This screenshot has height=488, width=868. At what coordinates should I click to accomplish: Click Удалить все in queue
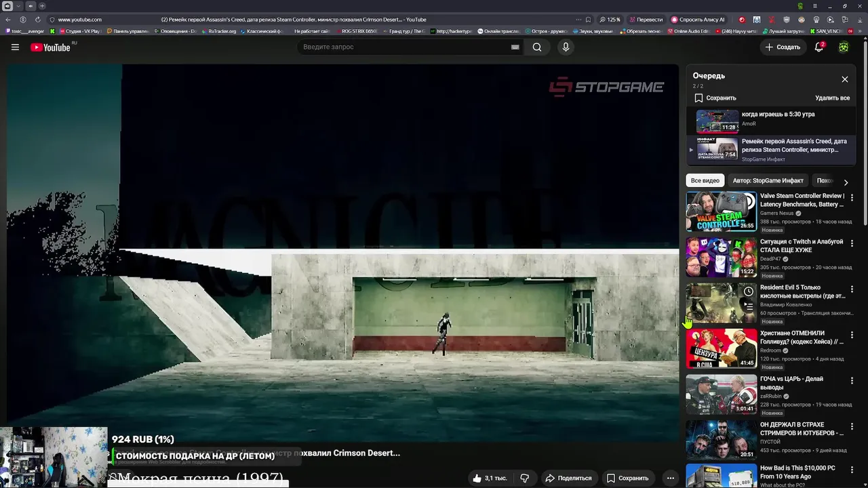pyautogui.click(x=832, y=98)
